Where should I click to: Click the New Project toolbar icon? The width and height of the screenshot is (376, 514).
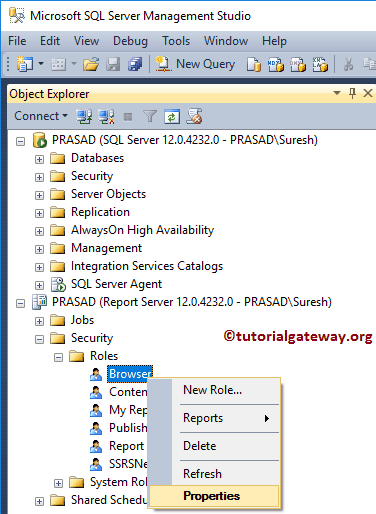[25, 64]
